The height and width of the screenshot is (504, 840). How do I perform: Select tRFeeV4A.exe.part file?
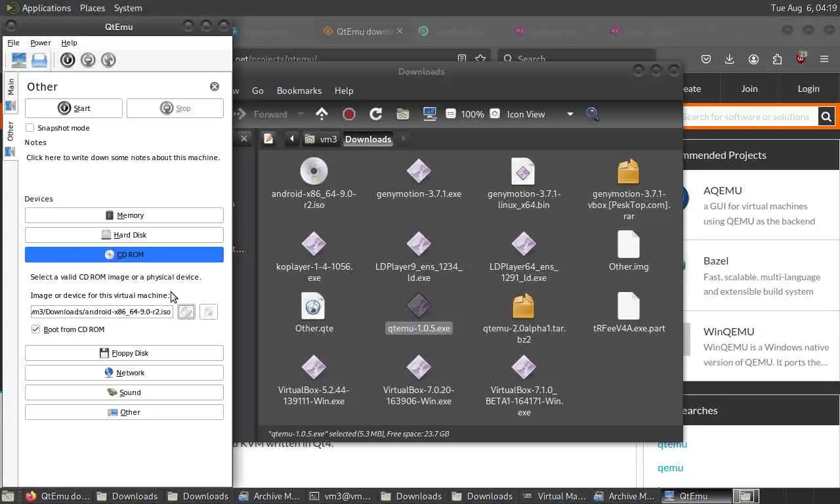point(629,313)
